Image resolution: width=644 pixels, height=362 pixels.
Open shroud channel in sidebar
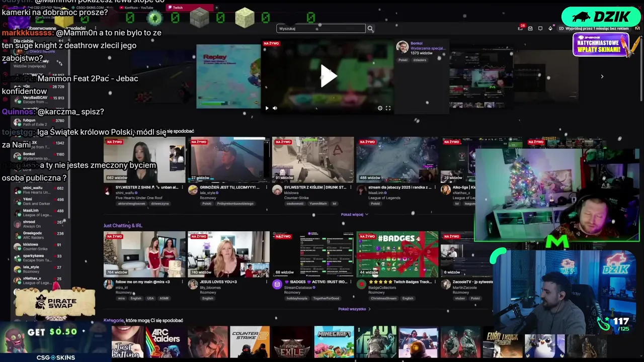[40, 224]
